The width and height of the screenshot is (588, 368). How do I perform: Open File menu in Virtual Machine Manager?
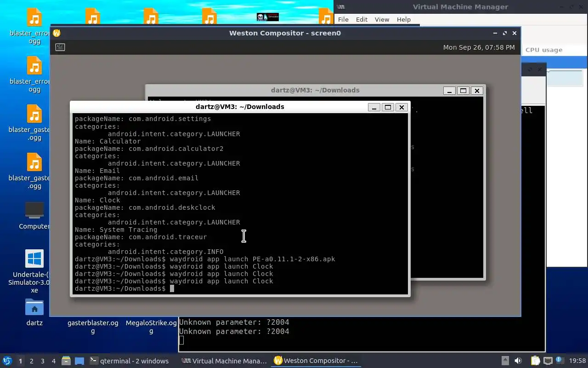tap(343, 19)
